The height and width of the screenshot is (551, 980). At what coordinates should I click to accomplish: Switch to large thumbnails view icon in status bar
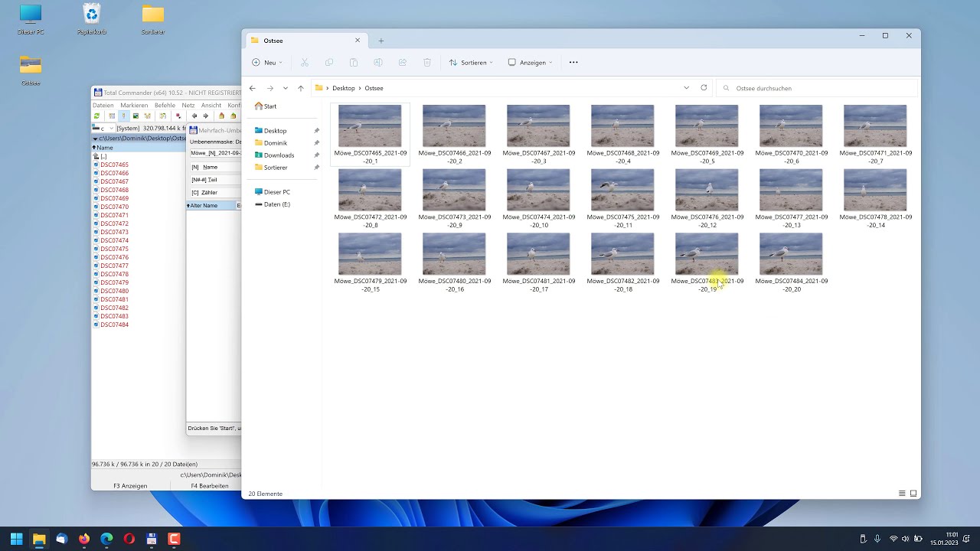(913, 494)
